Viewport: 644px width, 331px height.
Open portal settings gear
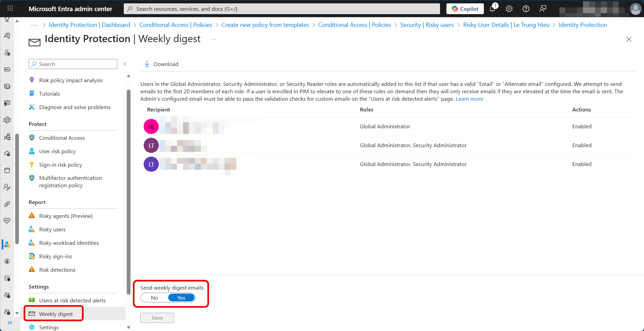pos(509,9)
